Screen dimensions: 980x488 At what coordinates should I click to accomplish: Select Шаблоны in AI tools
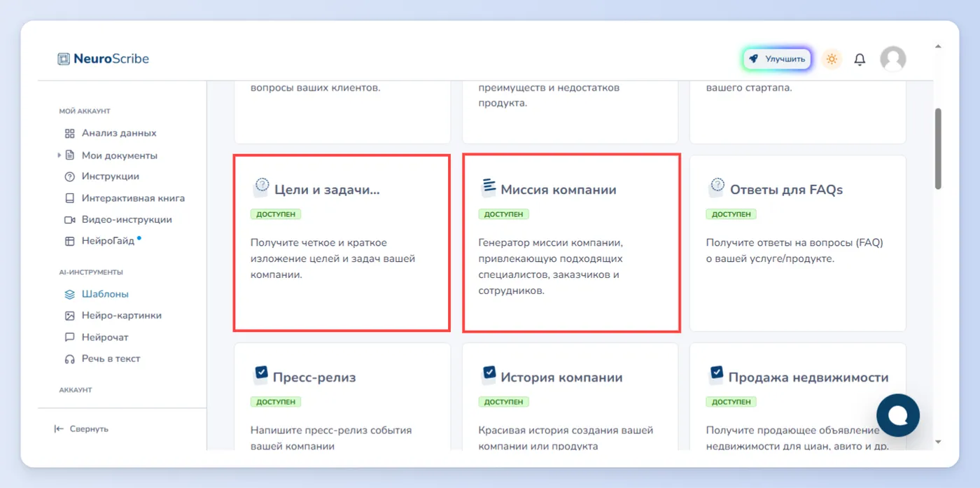tap(105, 295)
